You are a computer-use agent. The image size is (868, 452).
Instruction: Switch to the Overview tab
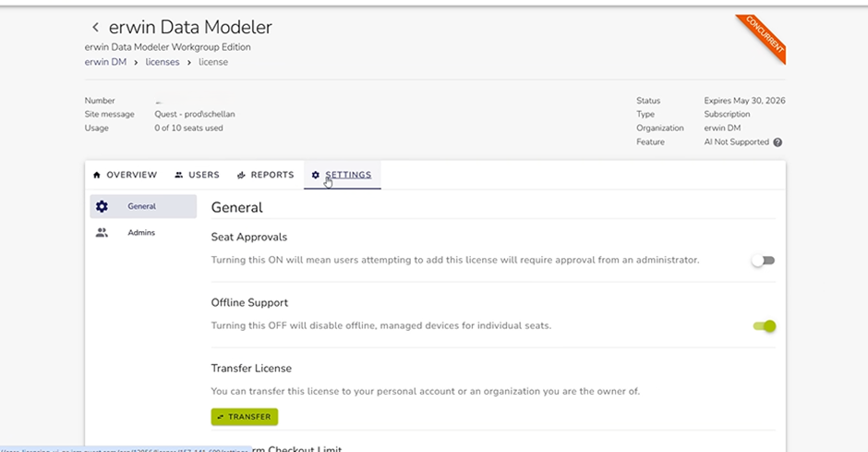pyautogui.click(x=125, y=175)
